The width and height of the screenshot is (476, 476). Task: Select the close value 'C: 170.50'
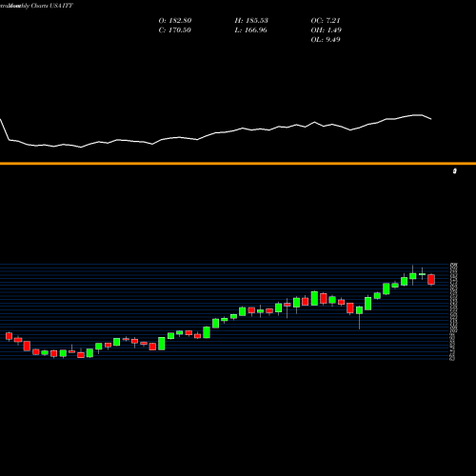point(174,30)
